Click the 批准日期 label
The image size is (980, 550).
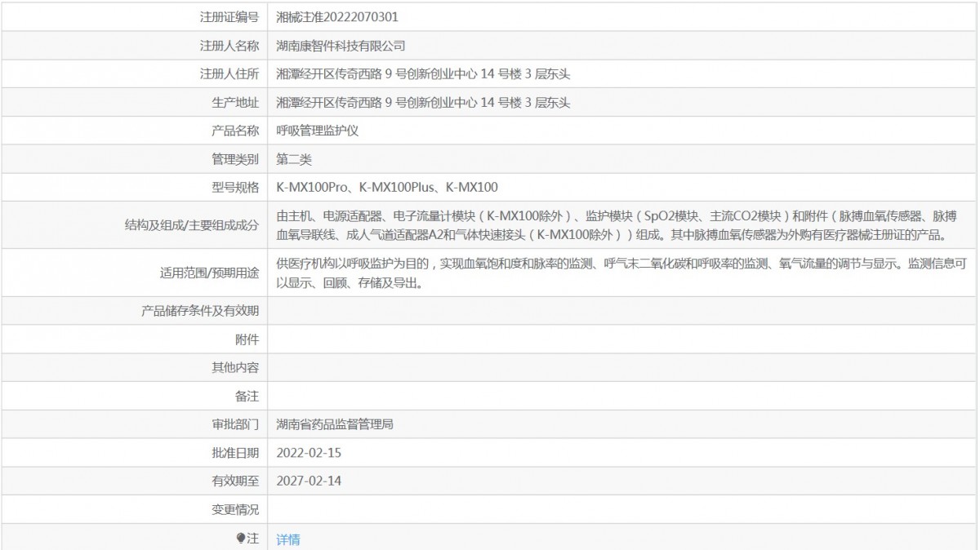point(235,452)
